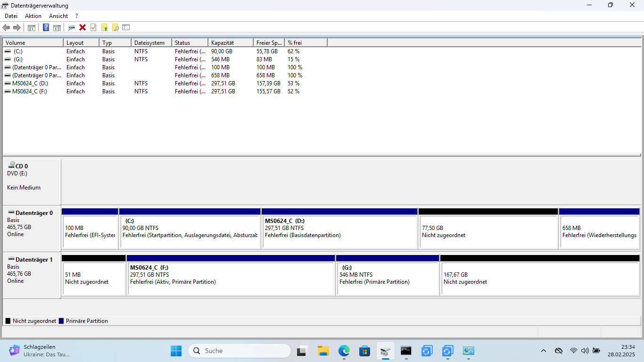644x362 pixels.
Task: Open the Ansicht menu
Action: pyautogui.click(x=58, y=16)
